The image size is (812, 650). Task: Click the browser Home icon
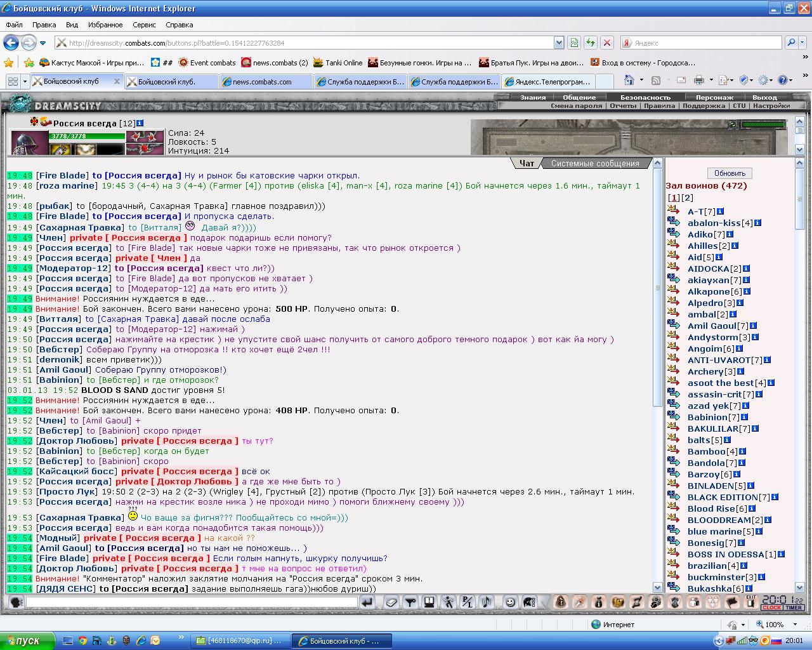629,80
